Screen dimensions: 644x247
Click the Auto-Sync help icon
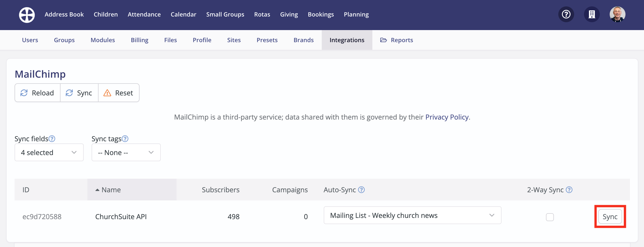(361, 190)
